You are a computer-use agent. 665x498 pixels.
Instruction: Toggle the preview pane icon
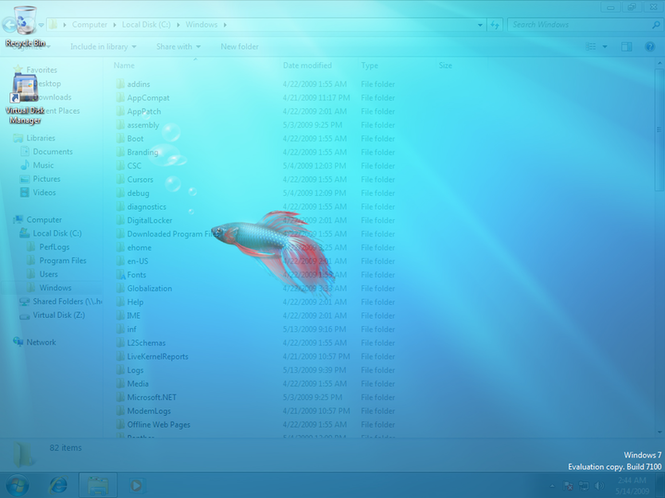(626, 46)
